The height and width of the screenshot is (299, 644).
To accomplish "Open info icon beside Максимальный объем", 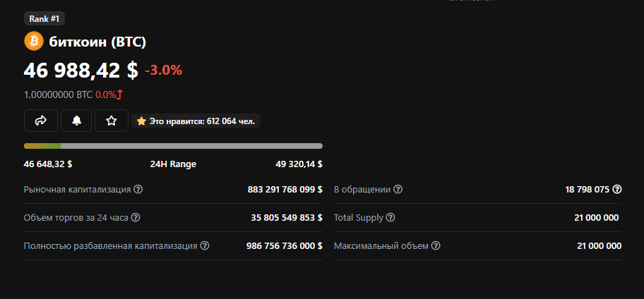I will click(x=436, y=246).
